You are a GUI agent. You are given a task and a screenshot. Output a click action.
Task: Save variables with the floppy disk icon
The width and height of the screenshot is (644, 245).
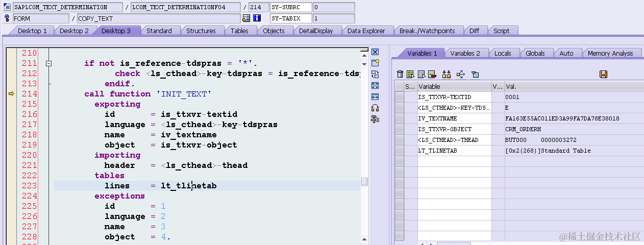(x=603, y=75)
